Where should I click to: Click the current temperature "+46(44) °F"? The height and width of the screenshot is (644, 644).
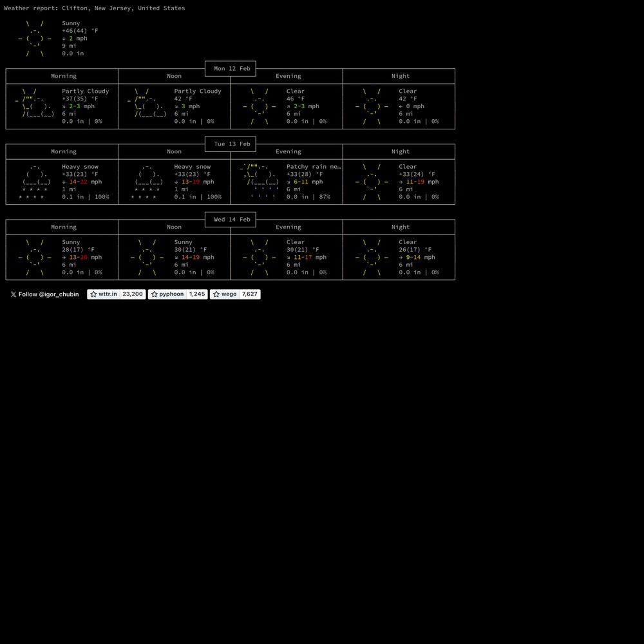coord(80,31)
